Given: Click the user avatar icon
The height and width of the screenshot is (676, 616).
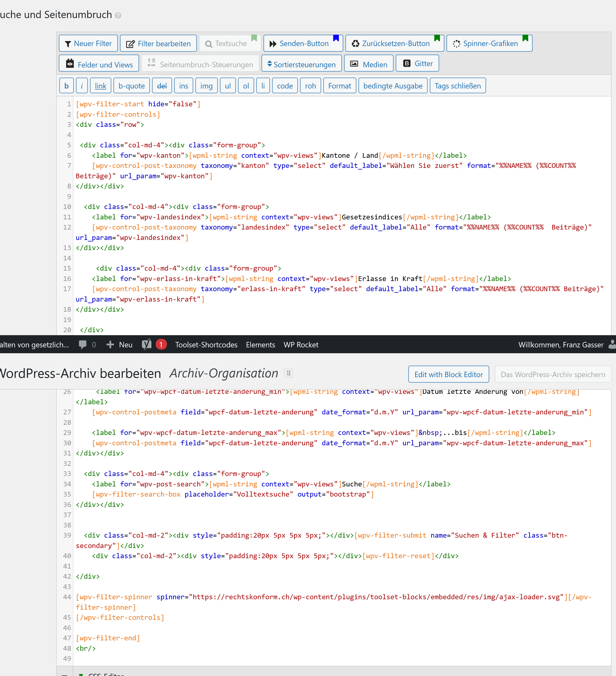Looking at the screenshot, I should [612, 344].
